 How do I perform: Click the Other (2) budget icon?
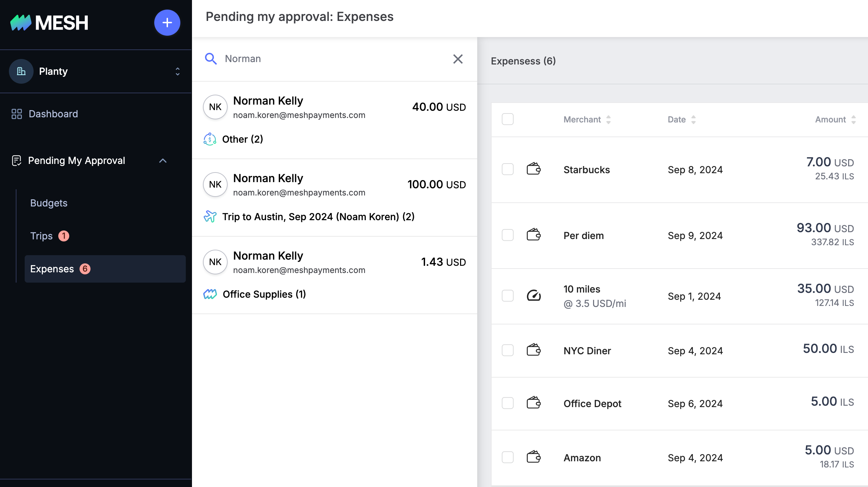click(210, 139)
